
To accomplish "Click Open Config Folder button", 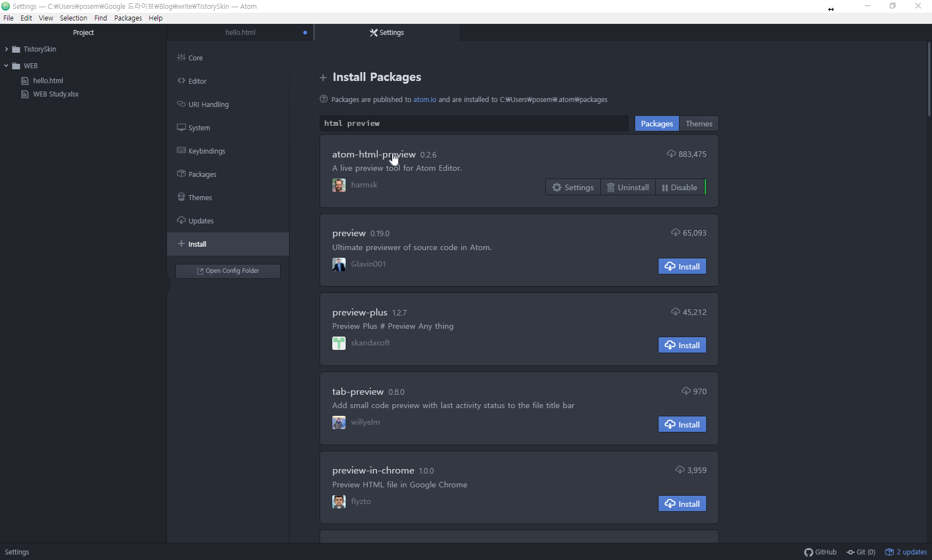I will point(228,271).
